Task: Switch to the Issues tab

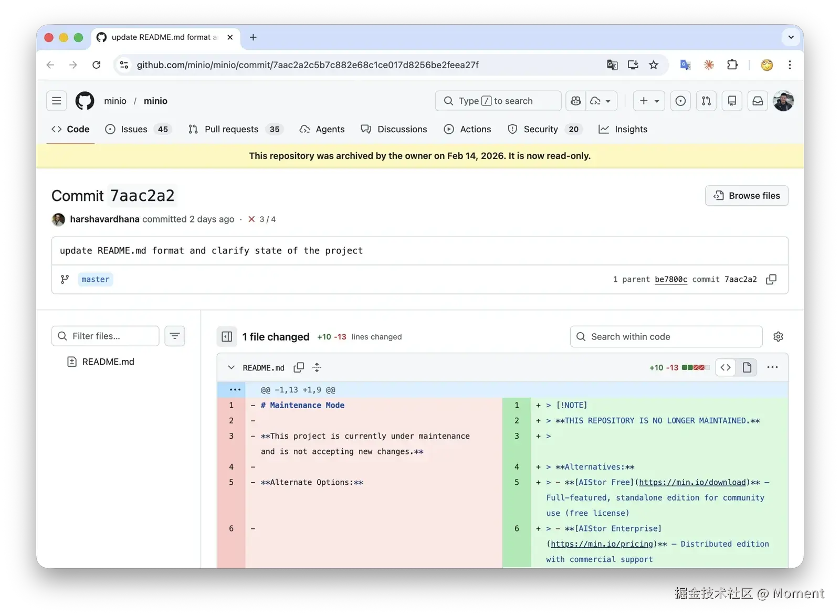Action: [x=139, y=129]
